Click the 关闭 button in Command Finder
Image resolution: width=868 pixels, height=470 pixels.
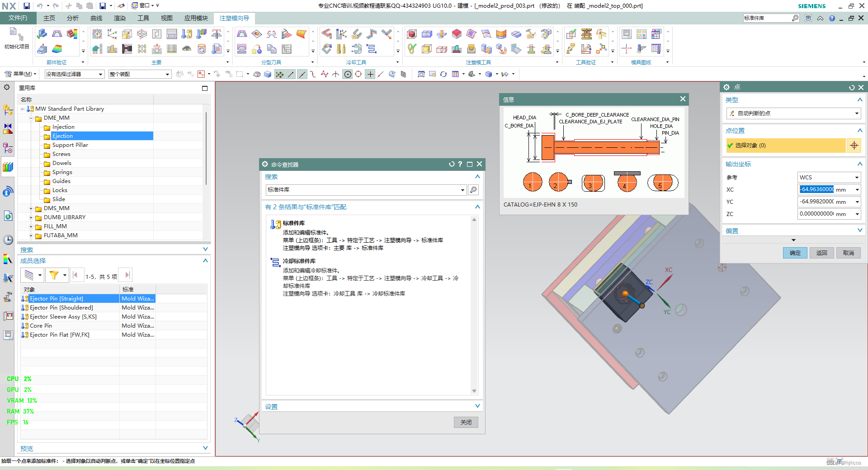click(x=466, y=422)
